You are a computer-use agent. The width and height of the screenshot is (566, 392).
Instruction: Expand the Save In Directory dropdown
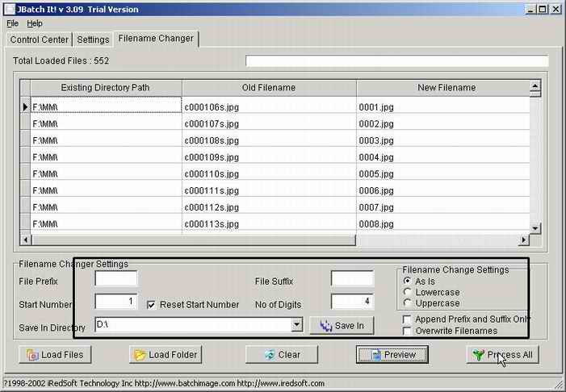click(x=297, y=324)
